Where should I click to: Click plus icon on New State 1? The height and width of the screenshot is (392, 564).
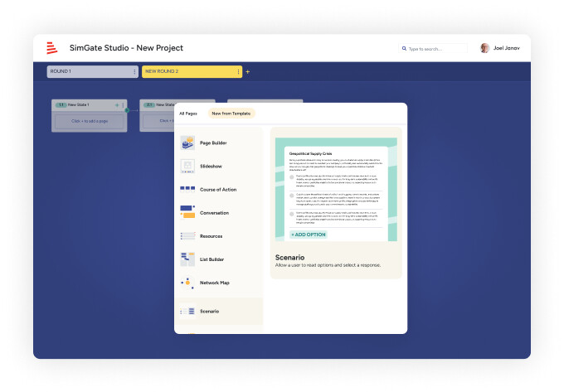tap(117, 105)
